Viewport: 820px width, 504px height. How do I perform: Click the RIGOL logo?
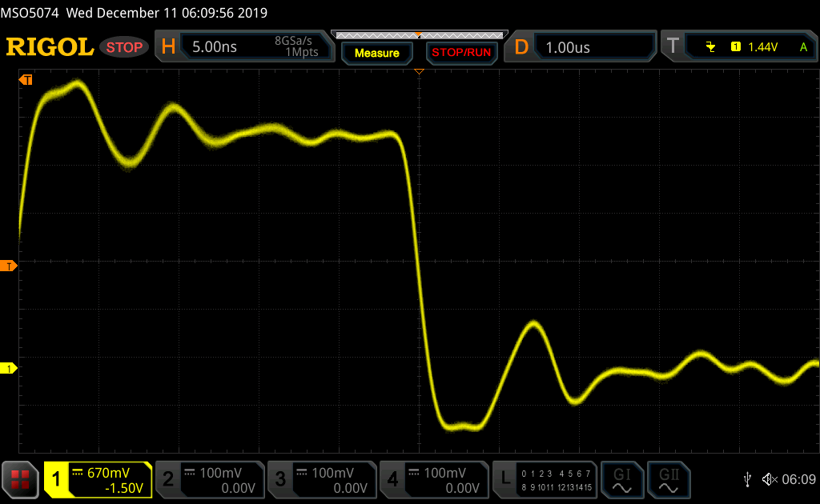(50, 47)
